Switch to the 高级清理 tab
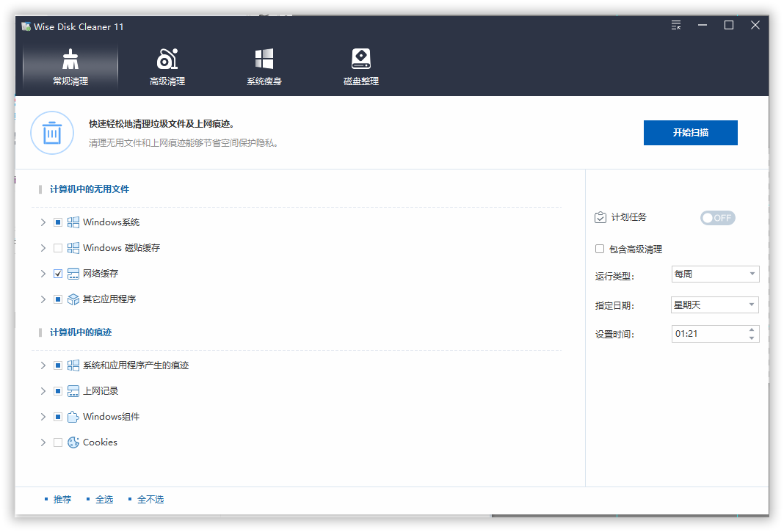The width and height of the screenshot is (784, 532). click(167, 68)
